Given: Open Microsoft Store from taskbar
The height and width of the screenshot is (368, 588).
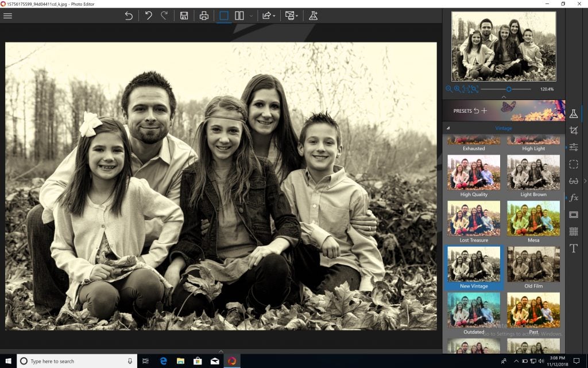Looking at the screenshot, I should [198, 361].
